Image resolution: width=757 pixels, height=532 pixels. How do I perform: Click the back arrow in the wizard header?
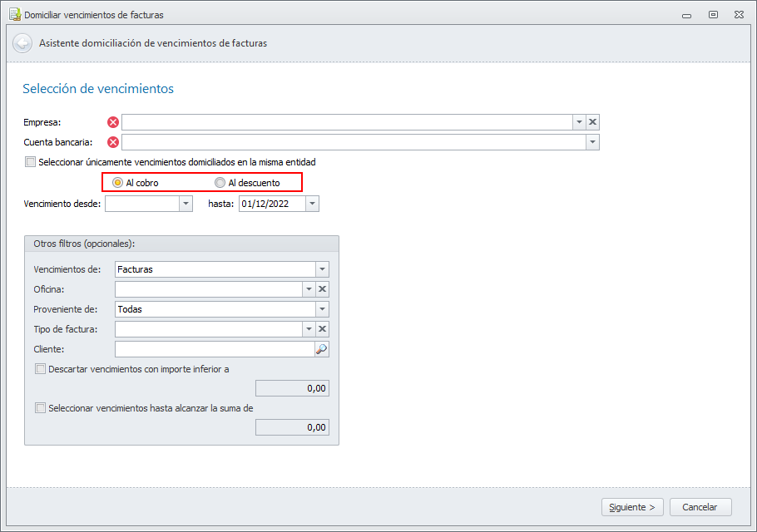pyautogui.click(x=22, y=43)
